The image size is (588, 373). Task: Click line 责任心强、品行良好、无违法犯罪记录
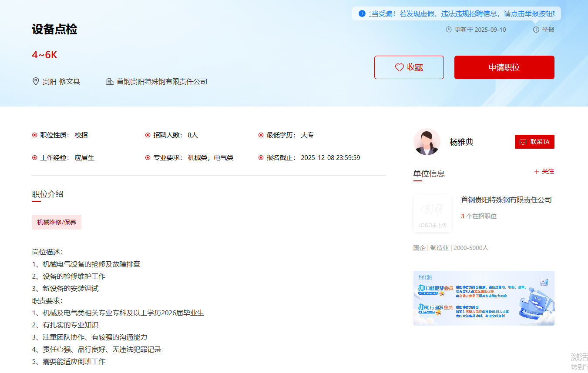click(x=102, y=349)
